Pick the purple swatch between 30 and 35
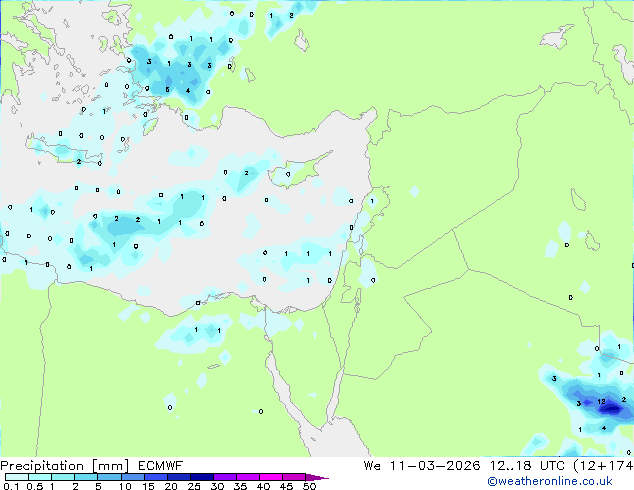634x490 pixels. point(225,477)
